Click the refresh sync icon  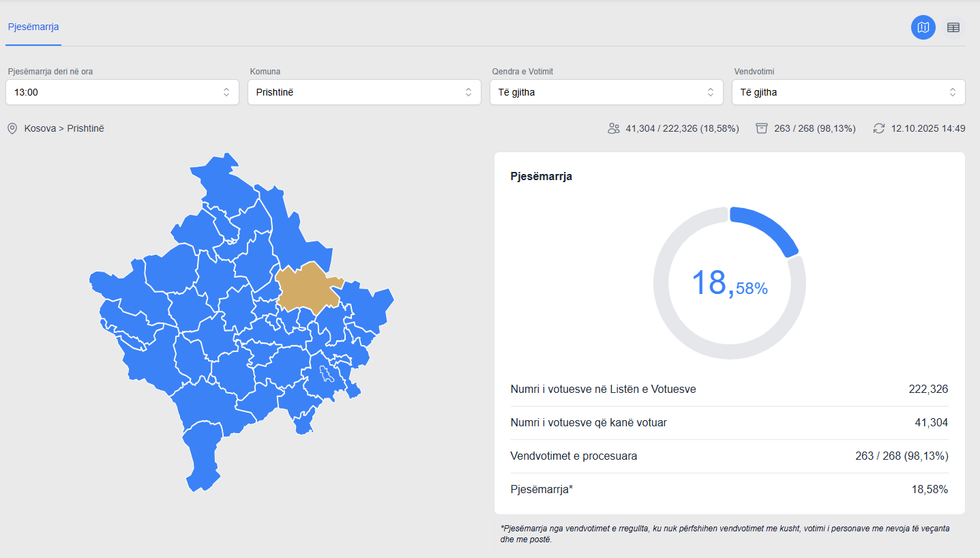879,129
